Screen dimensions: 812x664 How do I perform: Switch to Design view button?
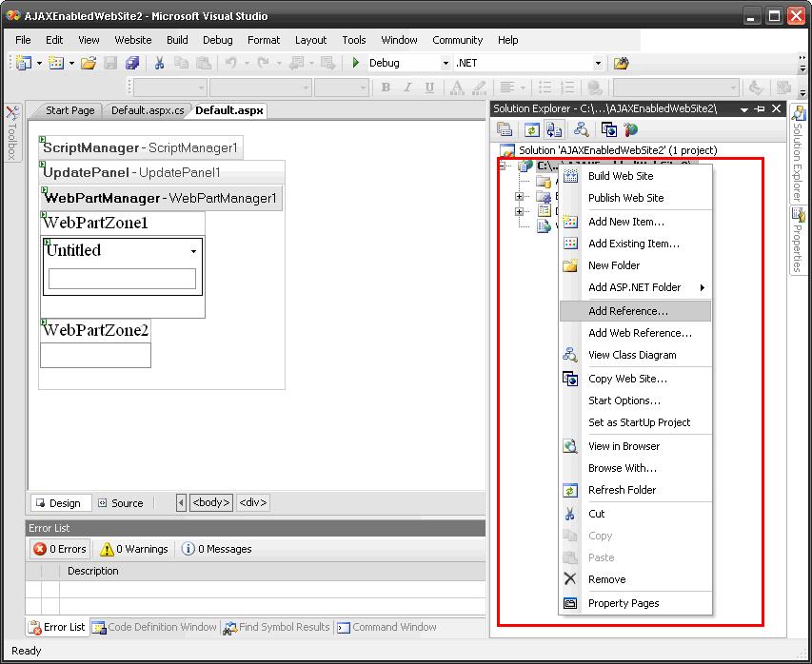[61, 503]
